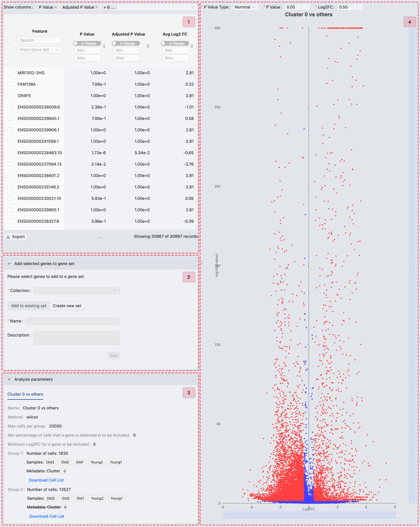Open the From Gene Set dropdown

(40, 50)
